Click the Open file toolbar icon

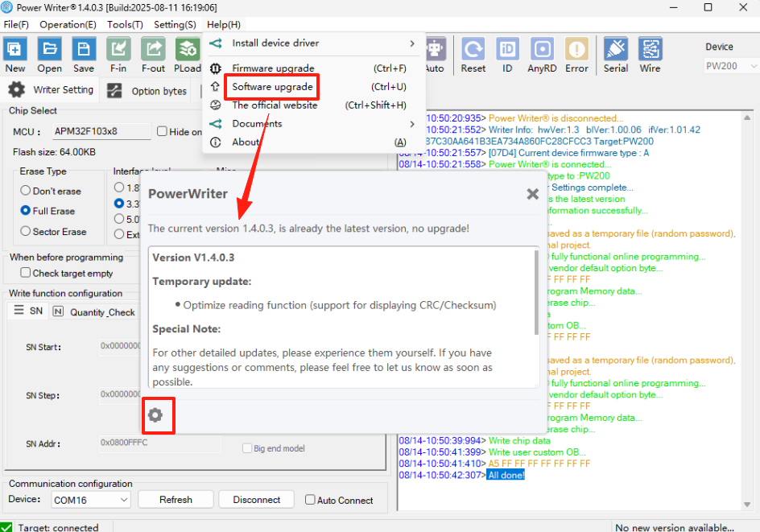[49, 49]
